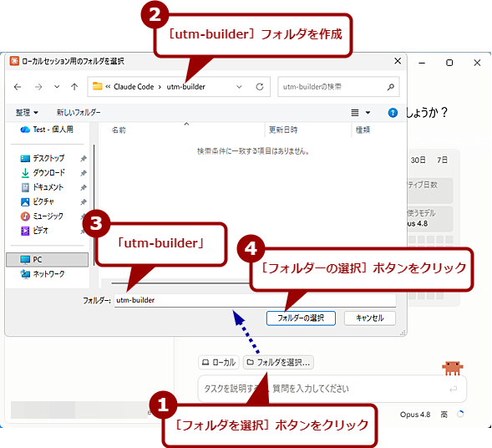
Task: Click the フォルダーの選択 button
Action: point(301,318)
